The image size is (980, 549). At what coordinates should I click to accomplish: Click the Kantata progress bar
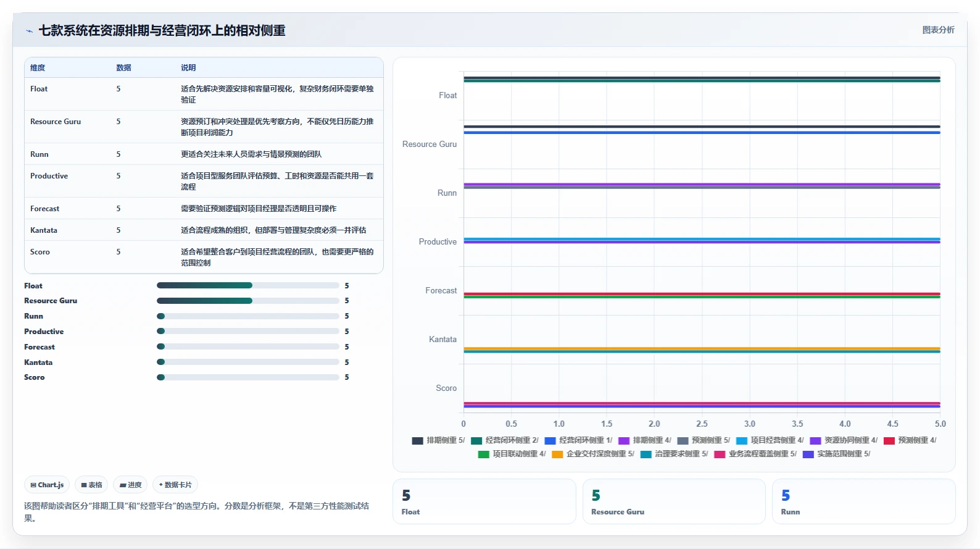248,362
